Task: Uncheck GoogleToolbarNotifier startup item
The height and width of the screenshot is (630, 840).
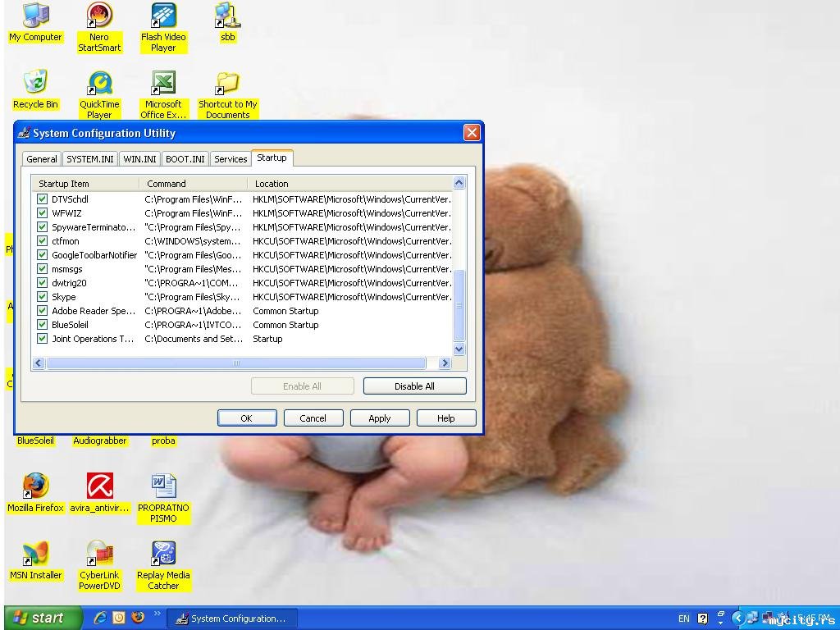Action: (x=42, y=254)
